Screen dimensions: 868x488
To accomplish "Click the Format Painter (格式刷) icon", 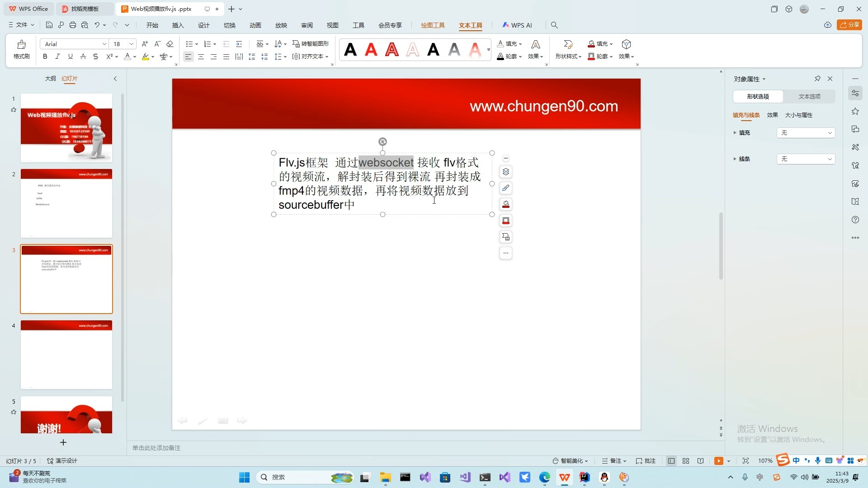I will pos(21,49).
